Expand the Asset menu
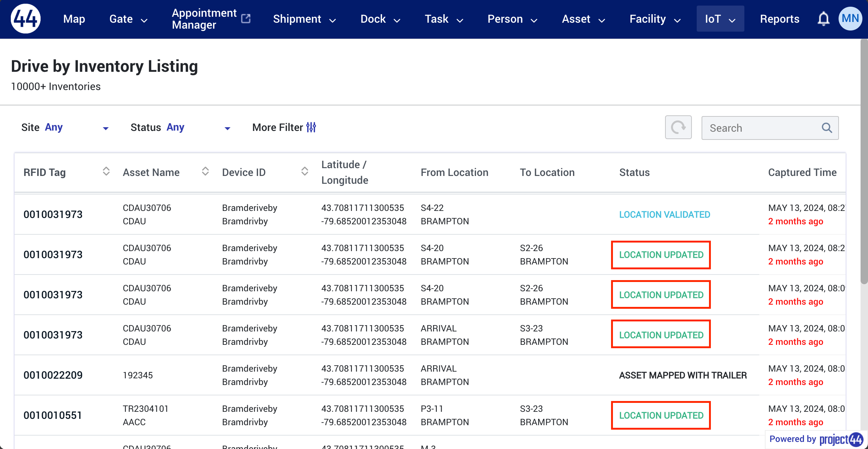This screenshot has height=449, width=868. (x=584, y=19)
